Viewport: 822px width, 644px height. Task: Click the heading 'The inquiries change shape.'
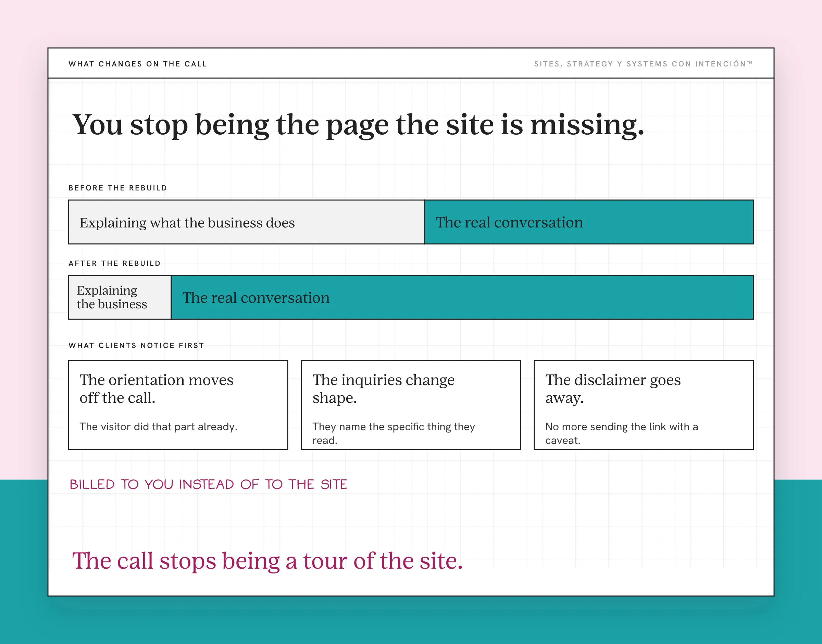coord(383,389)
